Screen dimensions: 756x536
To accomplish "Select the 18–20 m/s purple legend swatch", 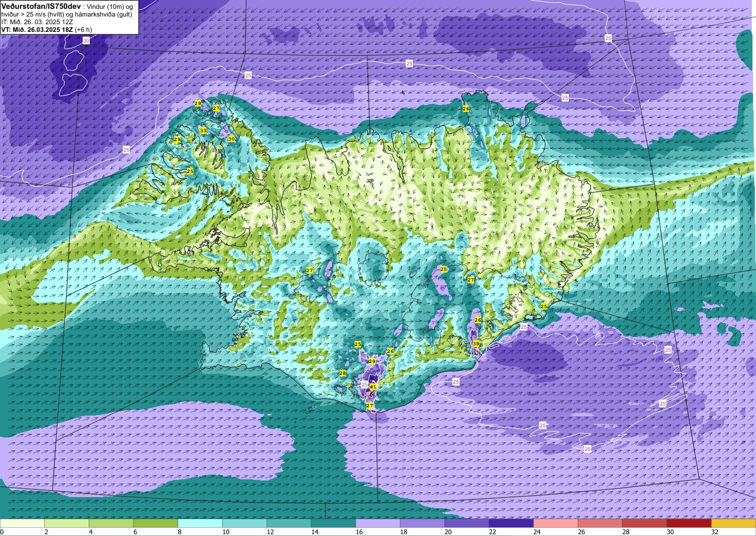I will coord(422,523).
